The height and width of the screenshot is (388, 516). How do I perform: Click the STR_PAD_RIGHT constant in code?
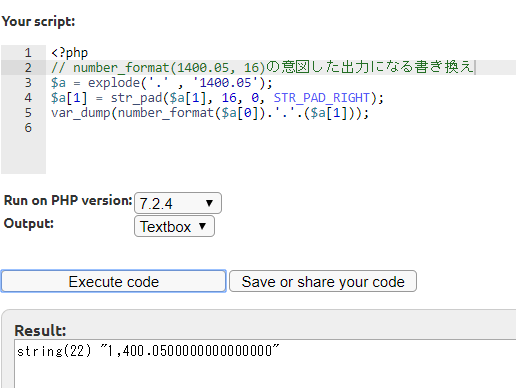coord(322,98)
